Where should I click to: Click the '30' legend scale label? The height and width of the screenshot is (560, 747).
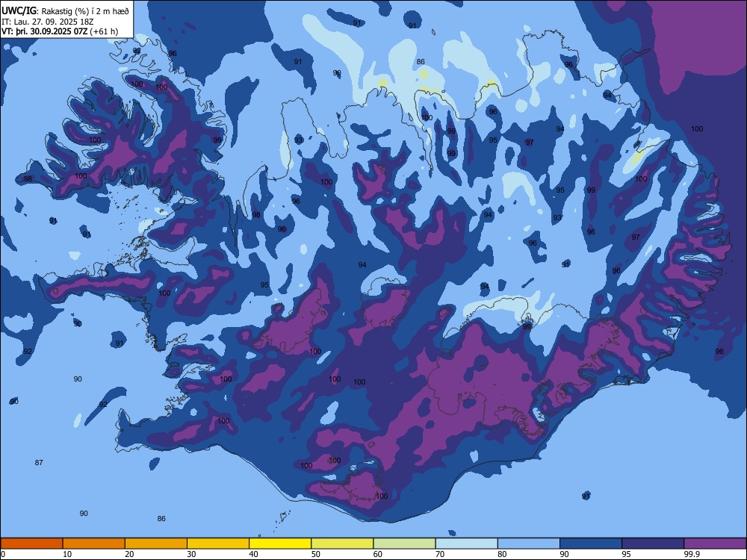point(191,554)
